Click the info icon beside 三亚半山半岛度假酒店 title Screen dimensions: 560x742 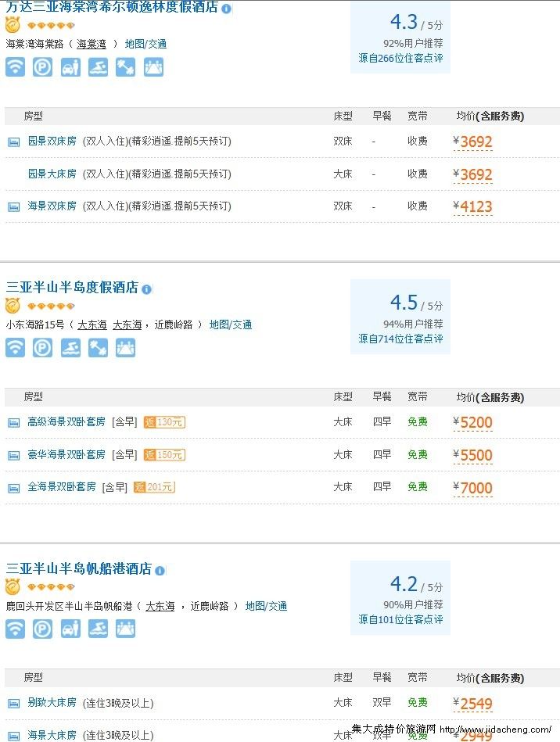[146, 289]
